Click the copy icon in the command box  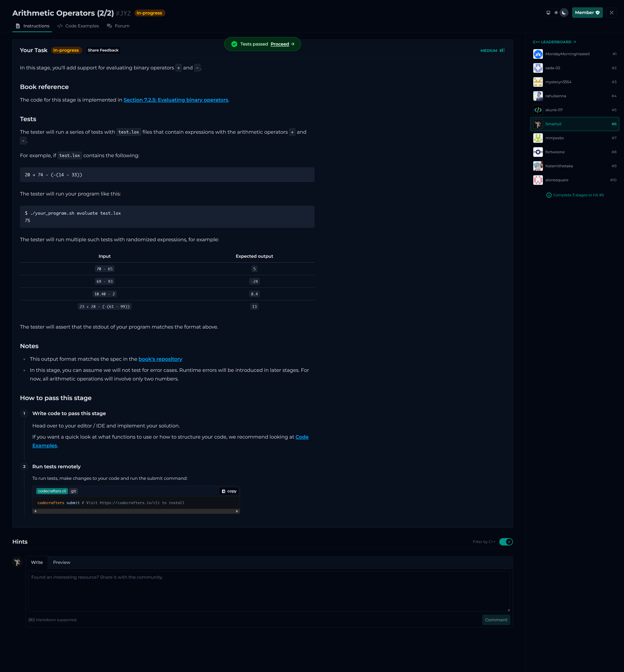pos(224,491)
